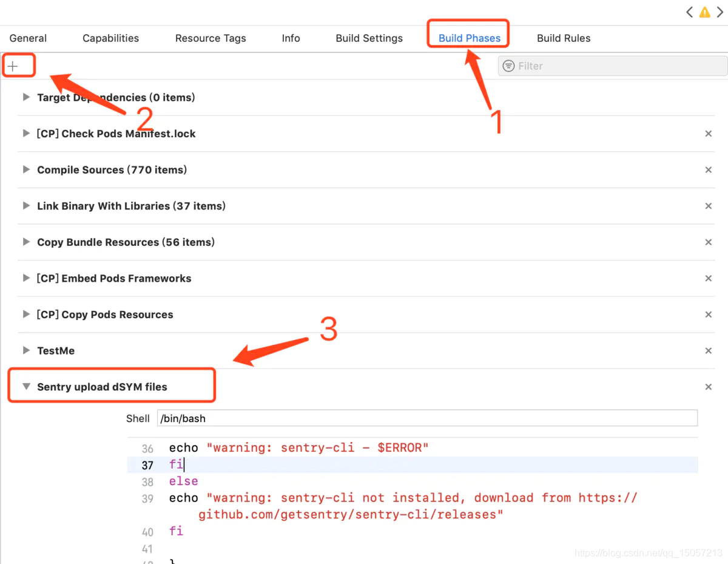Expand the TestMe phase
This screenshot has width=728, height=564.
click(x=26, y=350)
